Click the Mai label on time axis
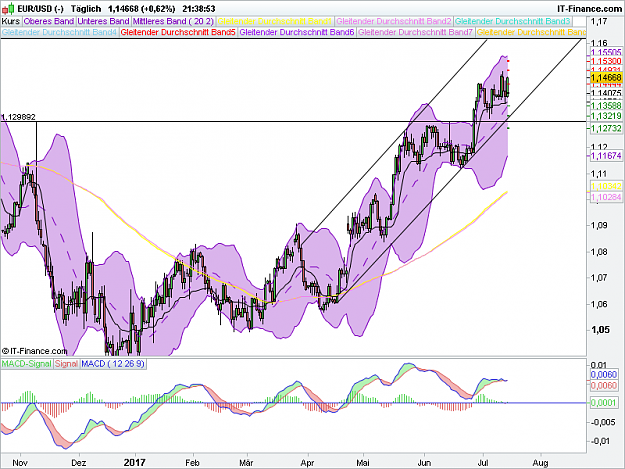Image resolution: width=625 pixels, height=469 pixels. [363, 463]
